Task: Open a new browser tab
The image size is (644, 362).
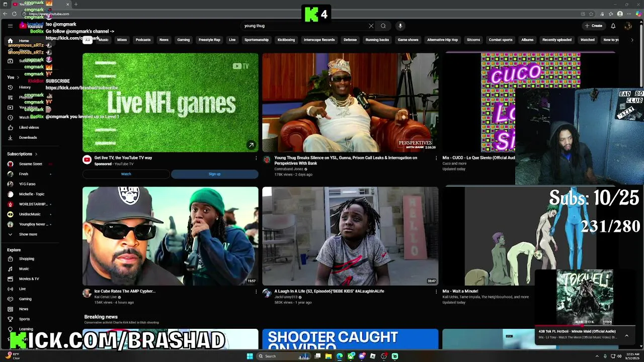Action: [76, 5]
